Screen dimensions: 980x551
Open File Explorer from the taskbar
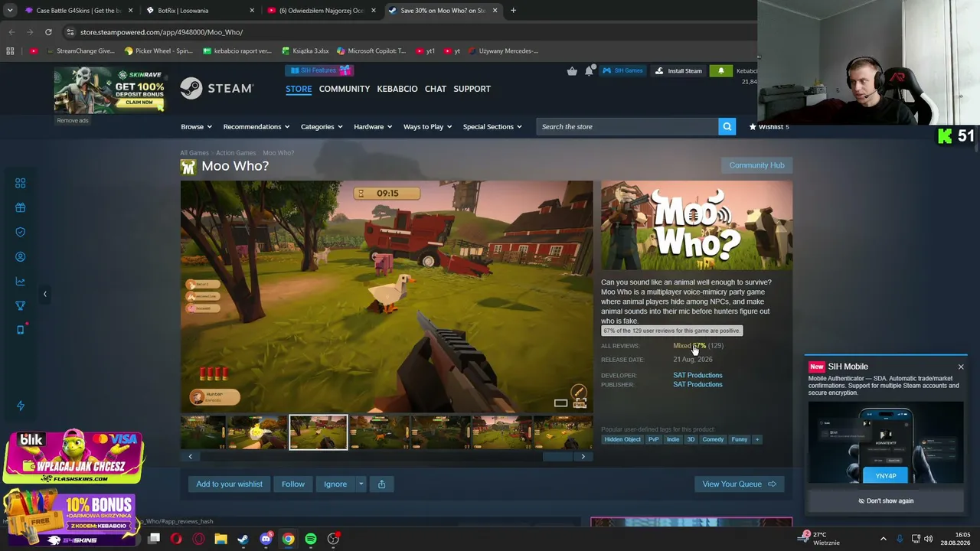coord(220,539)
